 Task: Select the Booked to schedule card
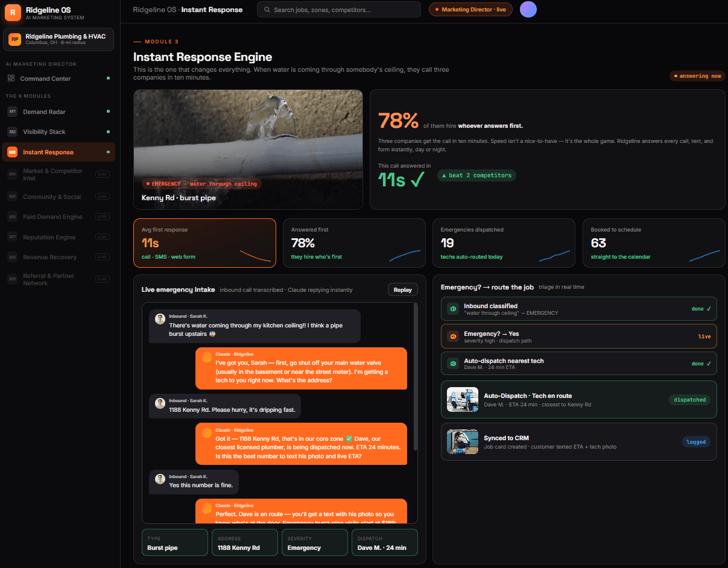click(x=654, y=243)
